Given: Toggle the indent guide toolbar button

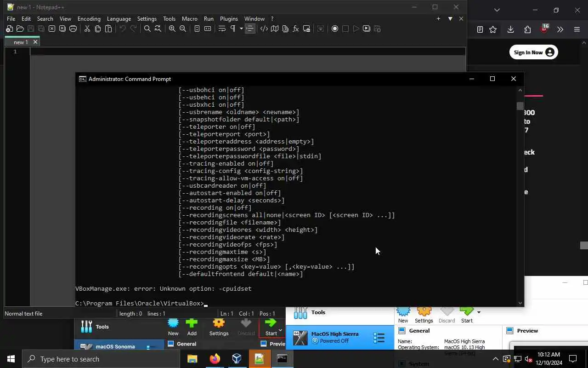Looking at the screenshot, I should coord(250,29).
